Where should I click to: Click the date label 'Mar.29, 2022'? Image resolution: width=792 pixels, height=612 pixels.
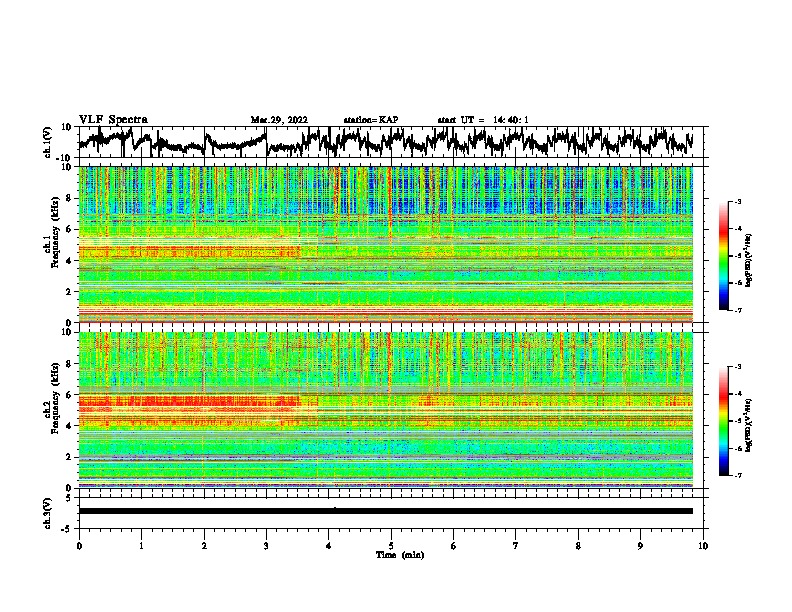279,120
